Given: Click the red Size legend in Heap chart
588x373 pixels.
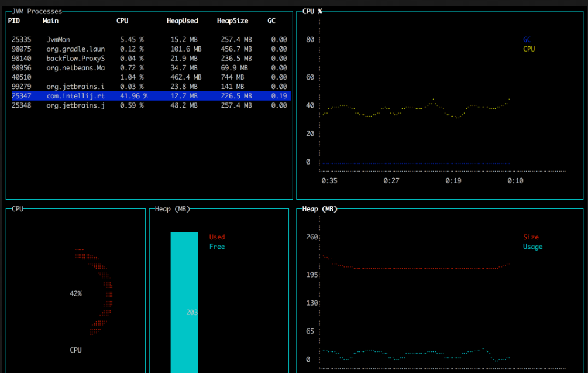Looking at the screenshot, I should 531,237.
